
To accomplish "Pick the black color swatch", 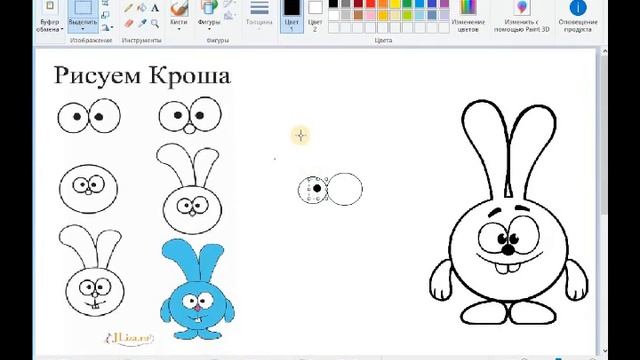I will pos(333,4).
